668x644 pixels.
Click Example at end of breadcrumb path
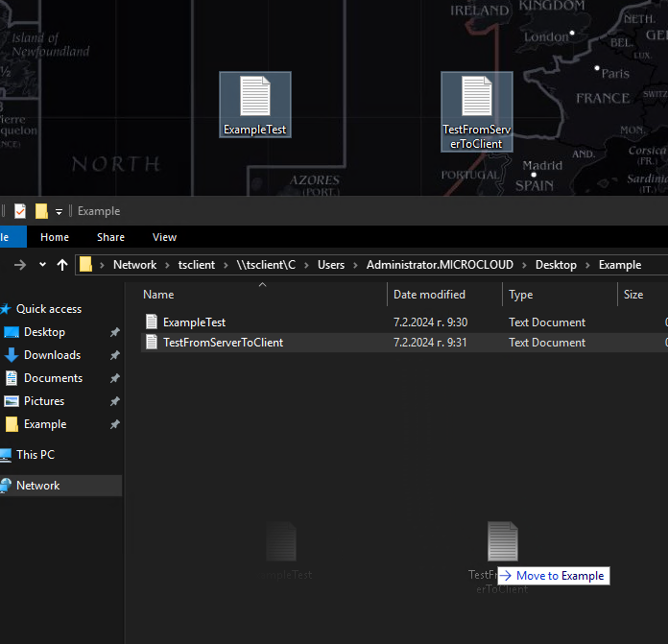(620, 265)
